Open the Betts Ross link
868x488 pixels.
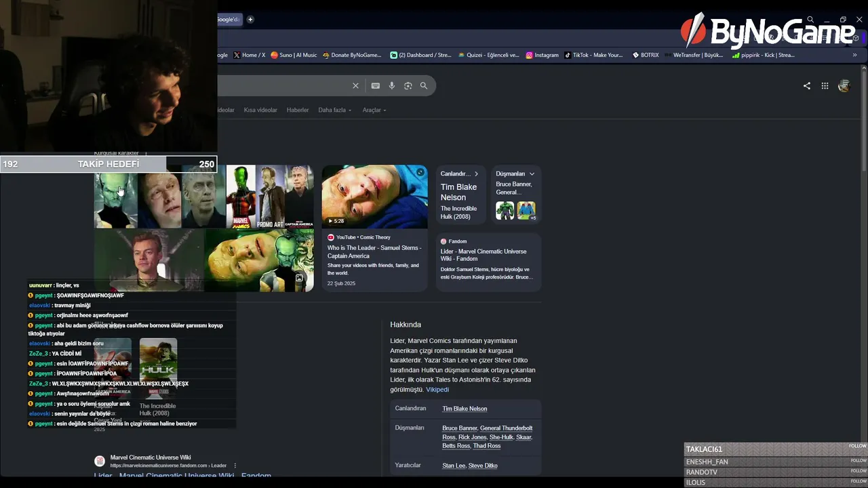tap(456, 446)
